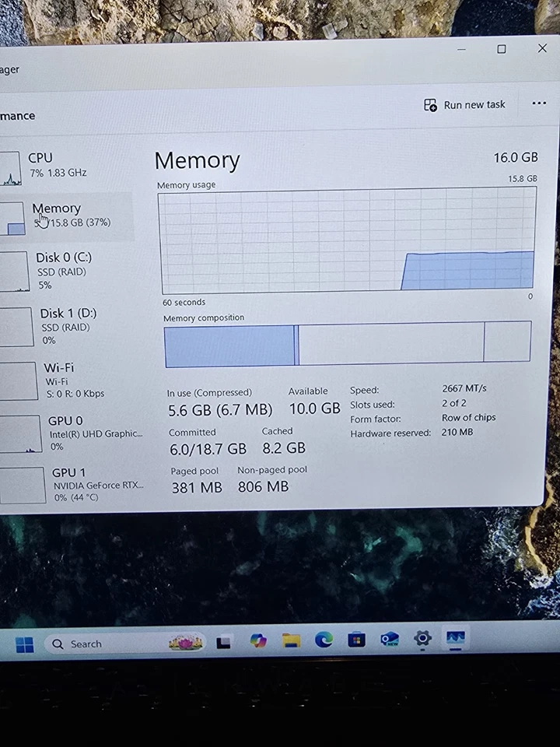560x747 pixels.
Task: Launch Copilot from the taskbar
Action: point(258,641)
